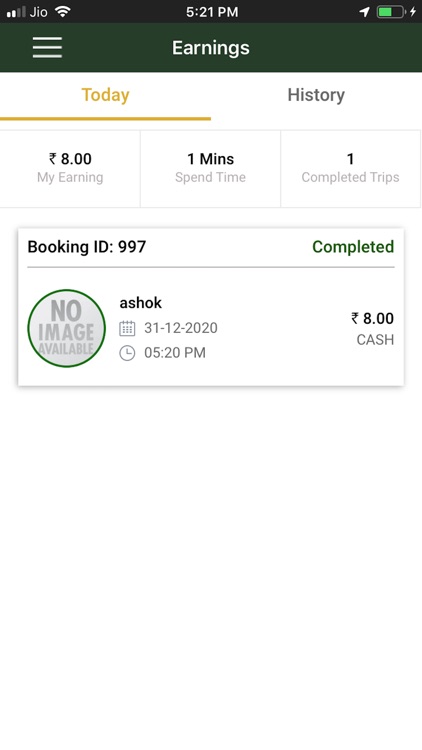Tap the Booking ID: 997 heading
This screenshot has height=750, width=422.
(x=87, y=247)
